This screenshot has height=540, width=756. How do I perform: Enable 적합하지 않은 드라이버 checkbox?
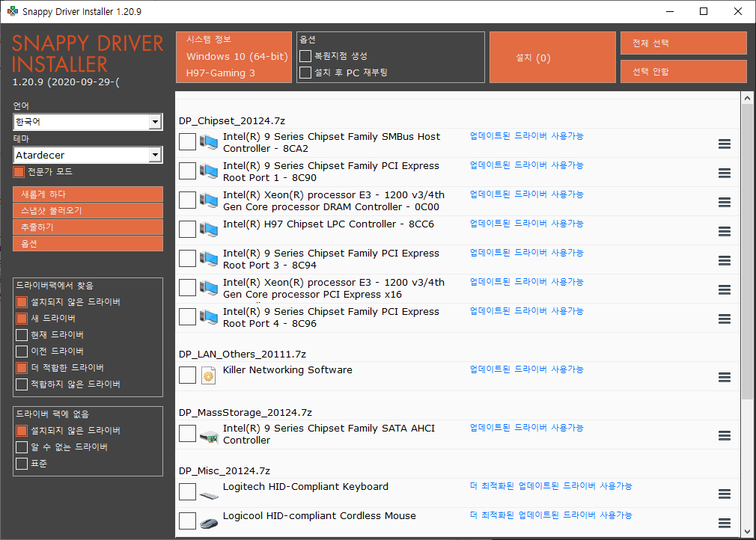(22, 384)
